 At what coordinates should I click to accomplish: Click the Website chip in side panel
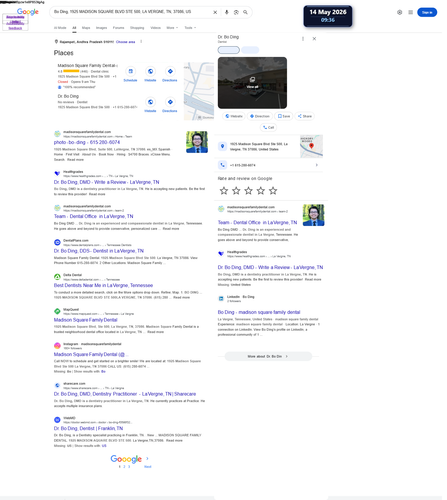[234, 116]
